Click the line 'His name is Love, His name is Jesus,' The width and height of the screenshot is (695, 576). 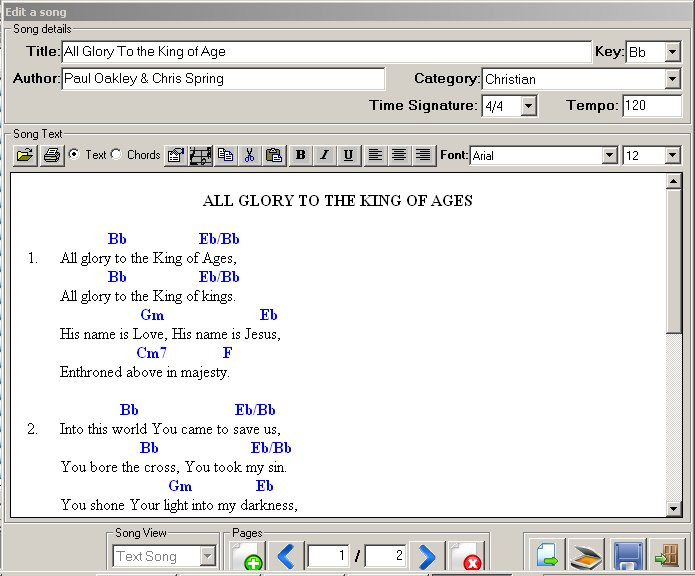[170, 334]
